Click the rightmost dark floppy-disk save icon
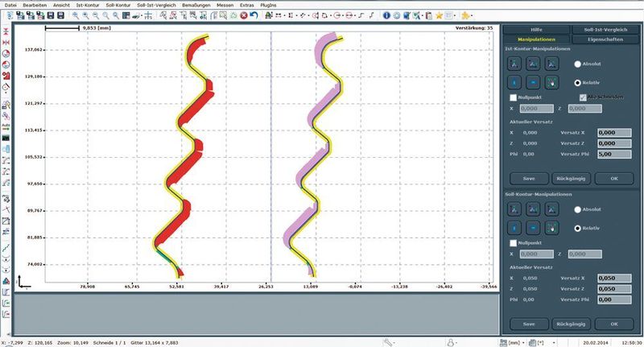Image resolution: width=644 pixels, height=347 pixels. coord(61,15)
